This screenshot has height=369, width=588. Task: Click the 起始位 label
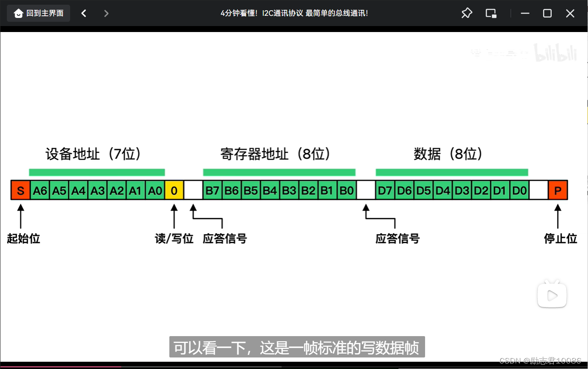[24, 238]
